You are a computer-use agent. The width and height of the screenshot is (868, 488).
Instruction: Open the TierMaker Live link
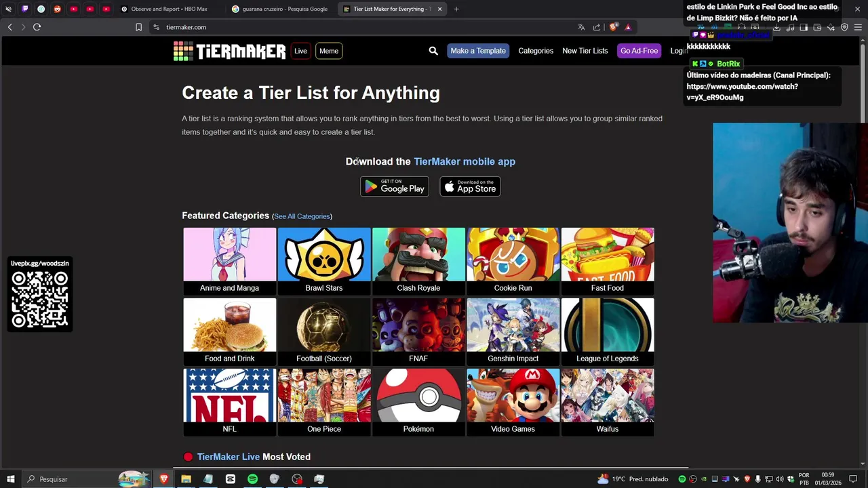[x=229, y=457]
